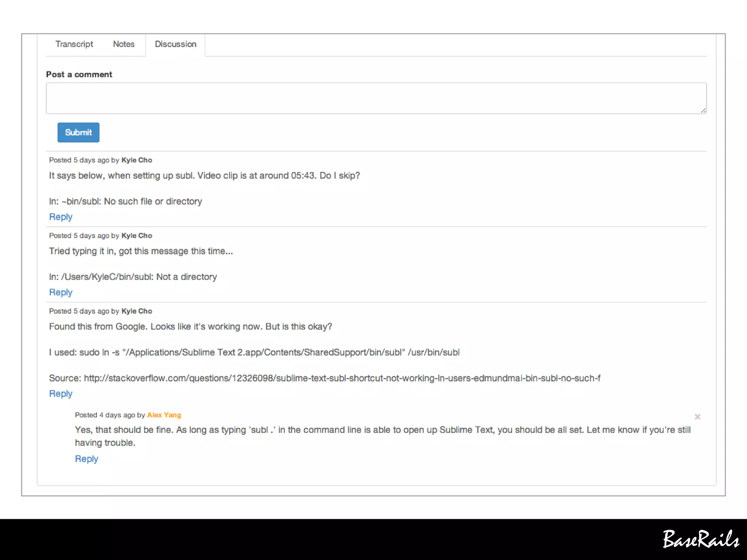Viewport: 747px width, 560px height.
Task: Open the Notes tab
Action: [124, 44]
